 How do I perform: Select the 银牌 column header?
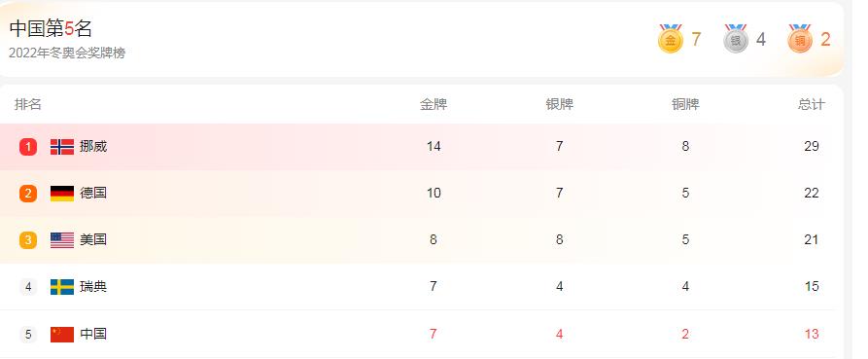pyautogui.click(x=560, y=104)
